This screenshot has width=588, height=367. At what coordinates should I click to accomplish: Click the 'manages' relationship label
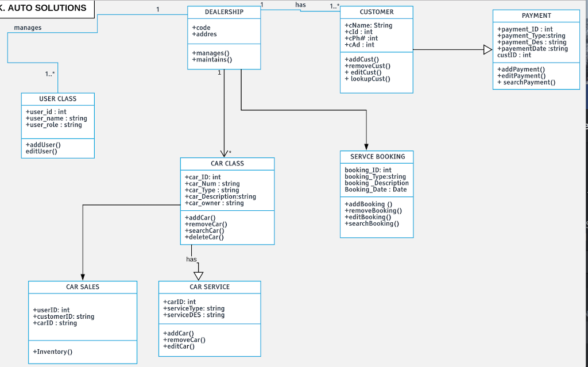pos(26,27)
